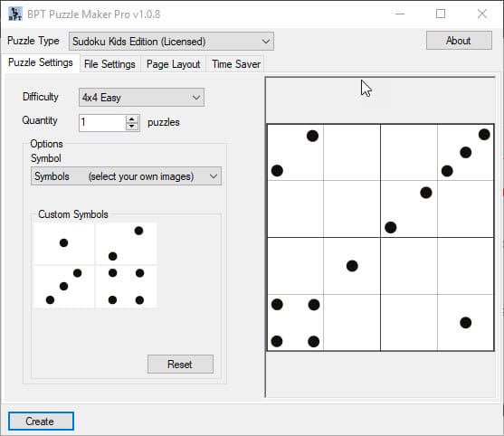
Task: Expand the Difficulty 4x4 Easy dropdown
Action: pyautogui.click(x=141, y=98)
